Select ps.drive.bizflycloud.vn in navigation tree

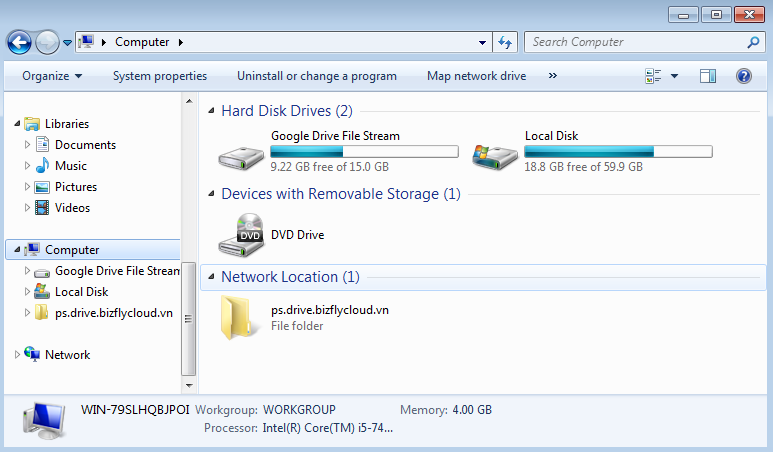click(114, 313)
